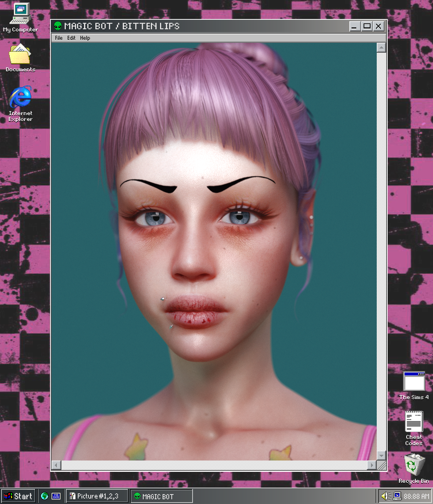Check the clock showing 88:88 AM

pyautogui.click(x=416, y=496)
